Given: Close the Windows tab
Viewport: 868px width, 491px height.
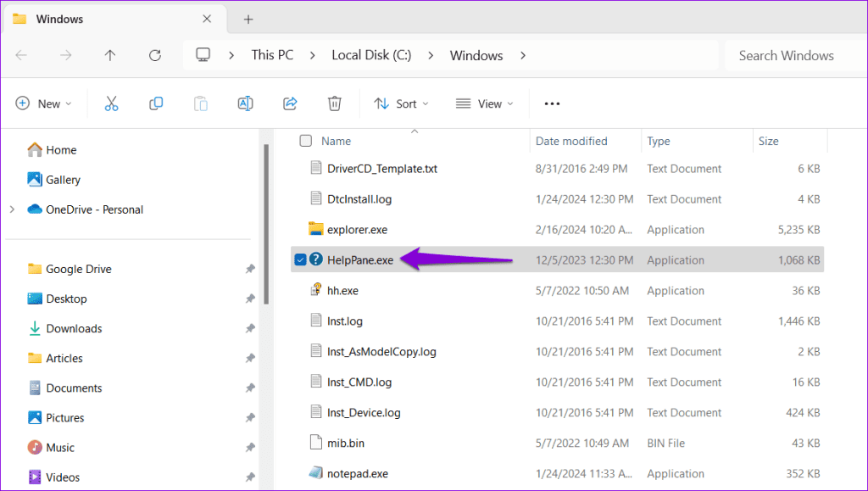Looking at the screenshot, I should (x=207, y=19).
